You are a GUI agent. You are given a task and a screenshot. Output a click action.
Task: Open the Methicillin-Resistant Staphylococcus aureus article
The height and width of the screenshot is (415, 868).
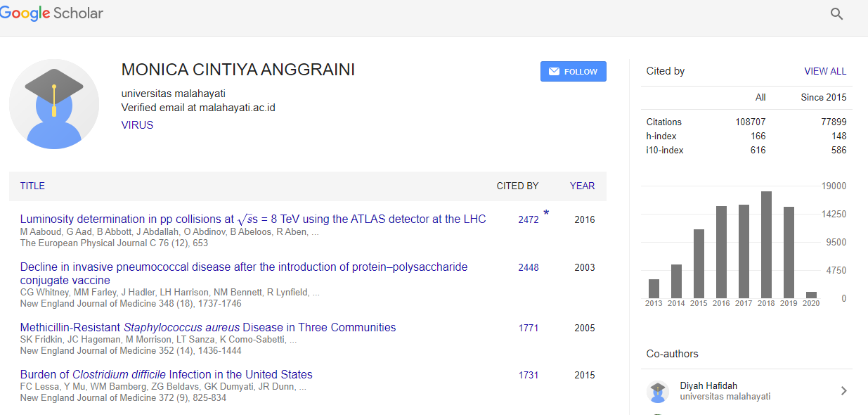pos(208,328)
